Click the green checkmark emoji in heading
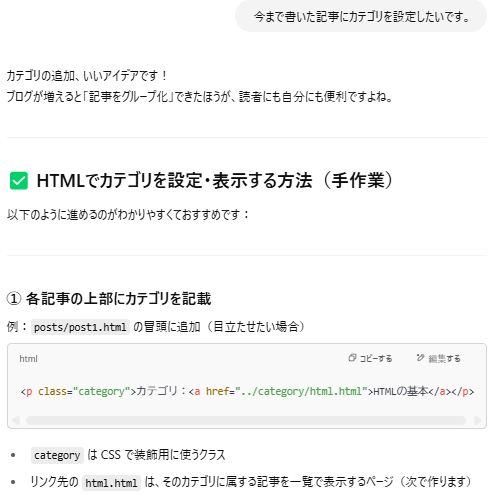Image resolution: width=490 pixels, height=502 pixels. click(x=19, y=181)
